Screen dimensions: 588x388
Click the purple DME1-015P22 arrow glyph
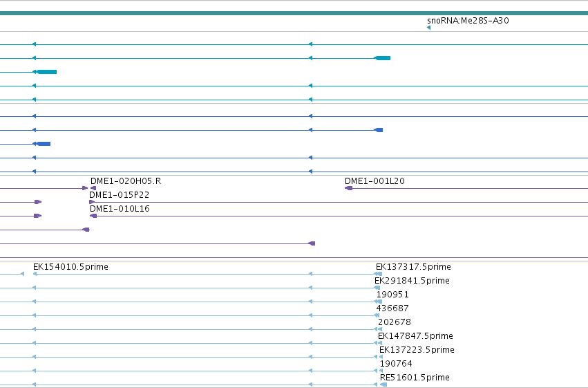click(92, 202)
